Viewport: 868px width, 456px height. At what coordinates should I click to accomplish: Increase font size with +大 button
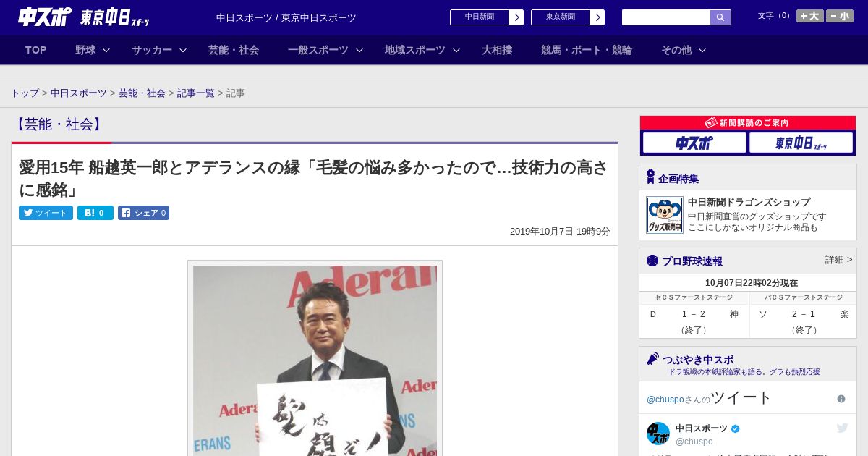(810, 16)
